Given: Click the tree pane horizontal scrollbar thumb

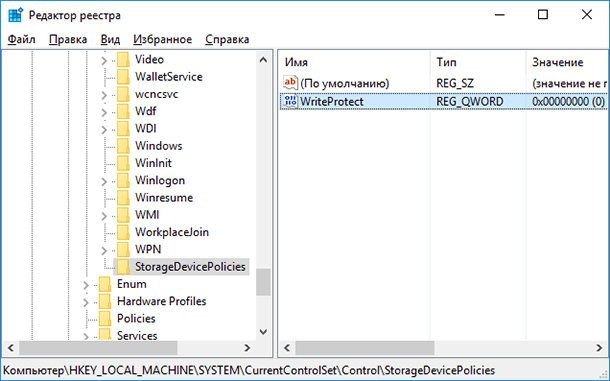Looking at the screenshot, I should tap(98, 348).
